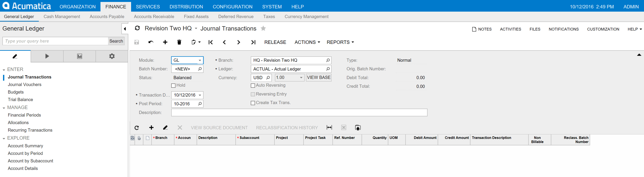Click the clipboard copy-paste icon
Image resolution: width=644 pixels, height=177 pixels.
point(193,42)
